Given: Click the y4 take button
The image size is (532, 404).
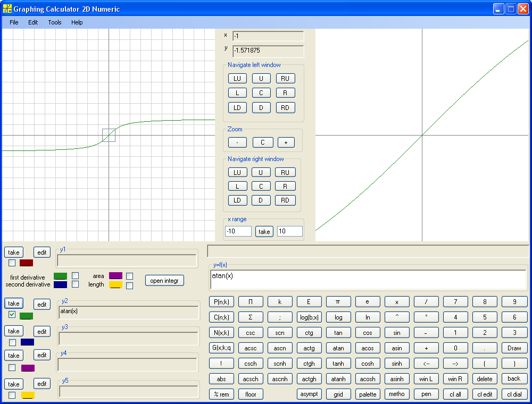Looking at the screenshot, I should 14,355.
